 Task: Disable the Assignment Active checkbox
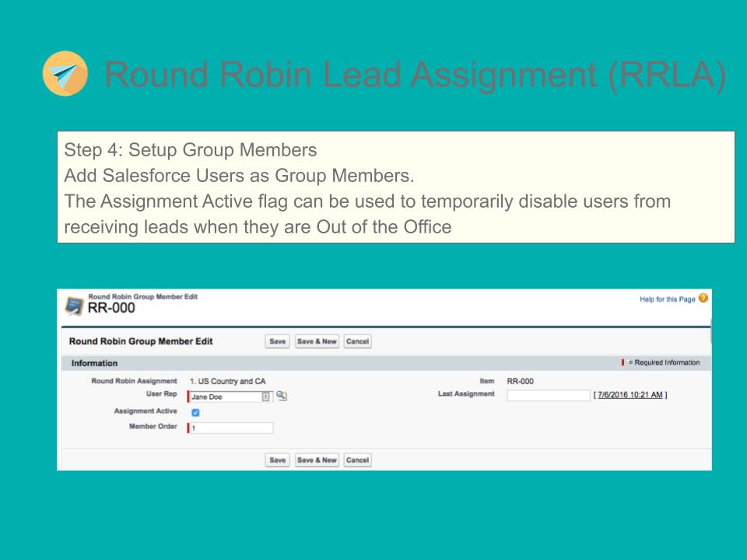tap(195, 413)
